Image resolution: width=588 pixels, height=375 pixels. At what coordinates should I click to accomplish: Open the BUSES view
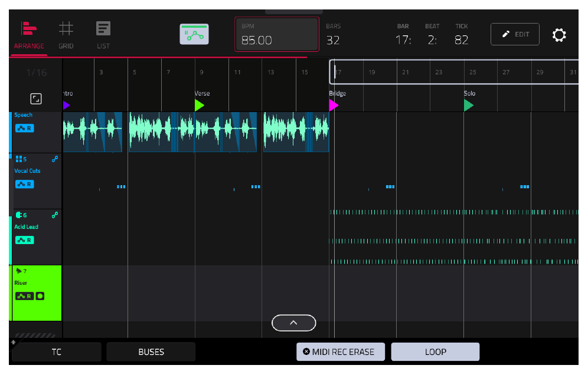pyautogui.click(x=151, y=352)
